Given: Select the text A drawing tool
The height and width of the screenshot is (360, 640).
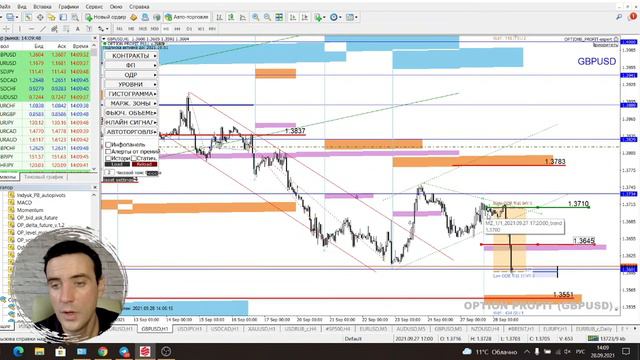Looking at the screenshot, I should [78, 29].
